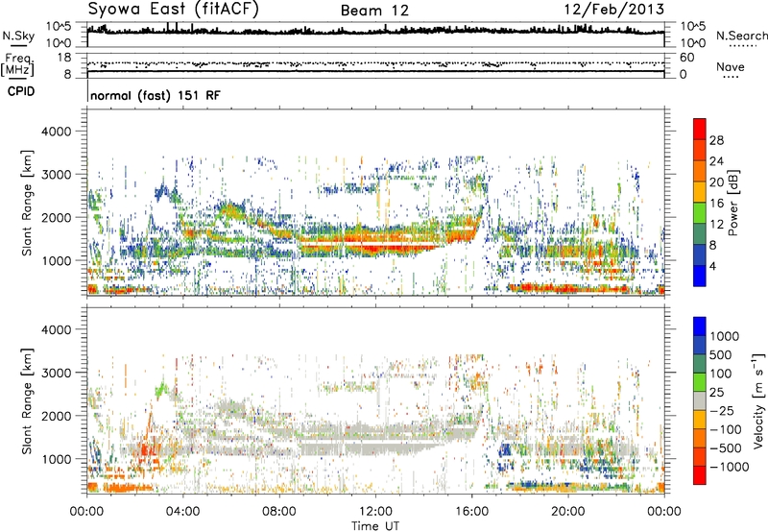Click the '28' label on Power colorbar
This screenshot has width=768, height=532.
[x=716, y=140]
